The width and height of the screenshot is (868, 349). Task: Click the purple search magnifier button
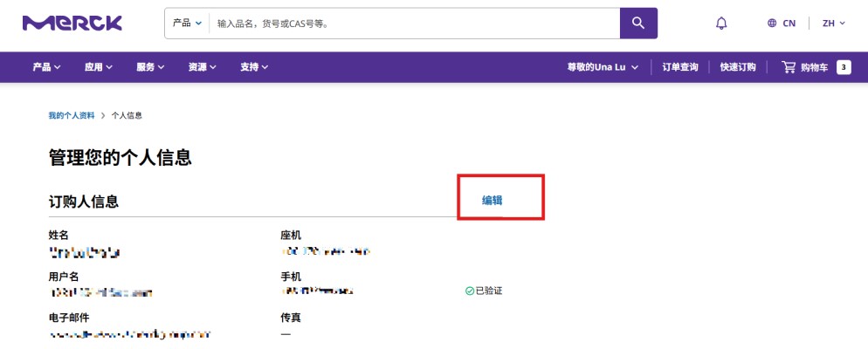pos(638,23)
